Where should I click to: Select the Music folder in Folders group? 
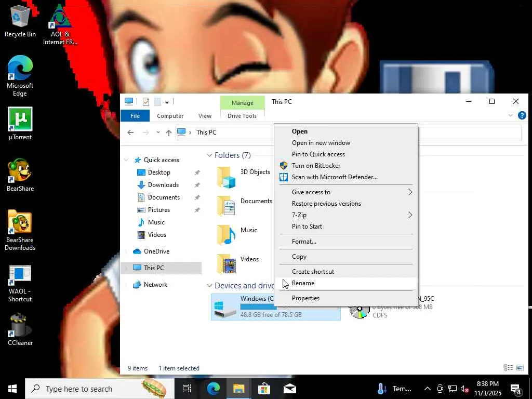coord(237,235)
